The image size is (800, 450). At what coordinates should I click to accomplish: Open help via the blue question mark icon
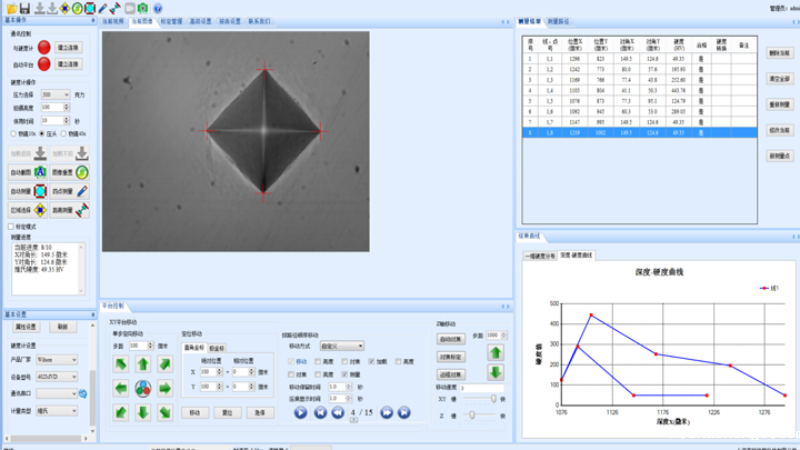[x=157, y=8]
